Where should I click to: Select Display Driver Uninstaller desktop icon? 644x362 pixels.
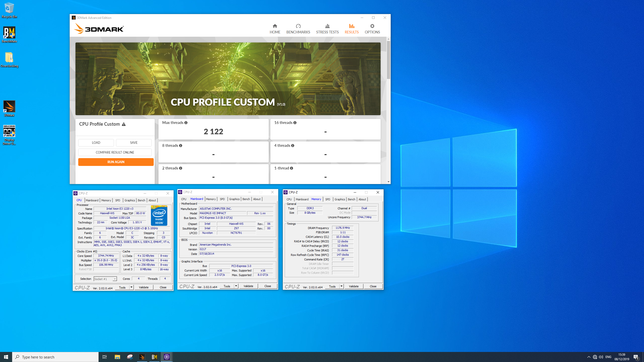[9, 135]
